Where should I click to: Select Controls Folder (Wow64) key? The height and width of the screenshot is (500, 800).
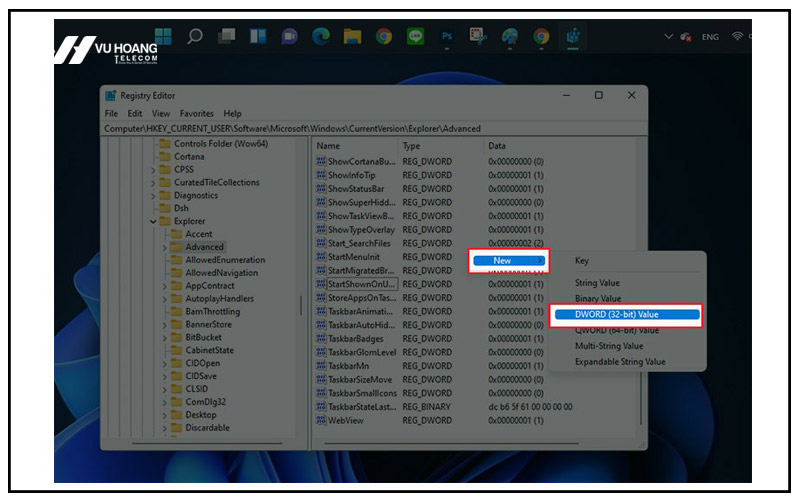[x=220, y=144]
